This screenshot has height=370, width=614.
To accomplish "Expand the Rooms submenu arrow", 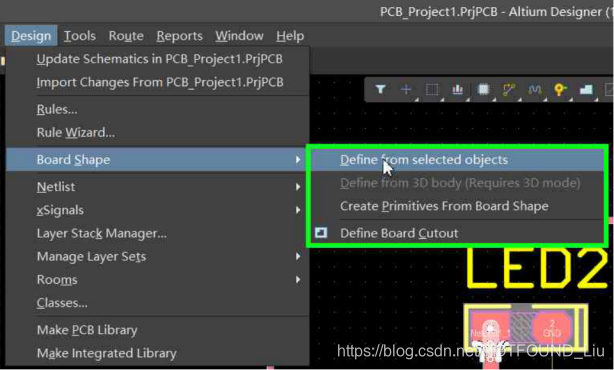I will pyautogui.click(x=298, y=280).
